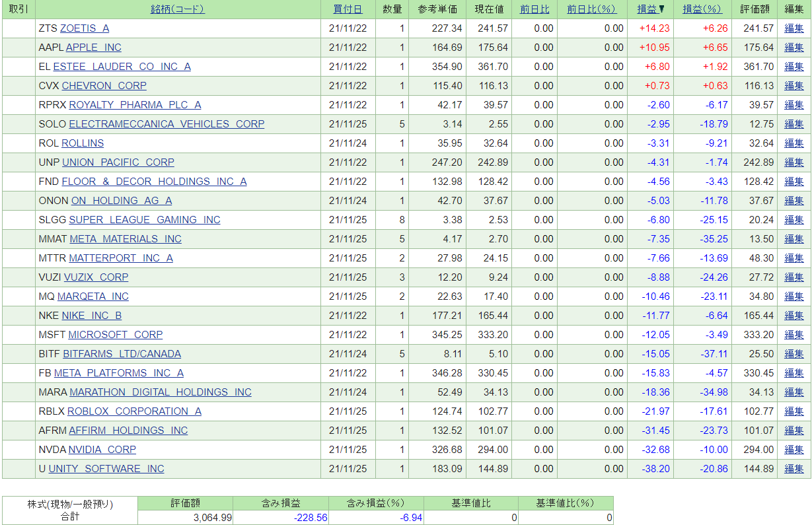Edit the MSFT Microsoft holding

(x=794, y=335)
